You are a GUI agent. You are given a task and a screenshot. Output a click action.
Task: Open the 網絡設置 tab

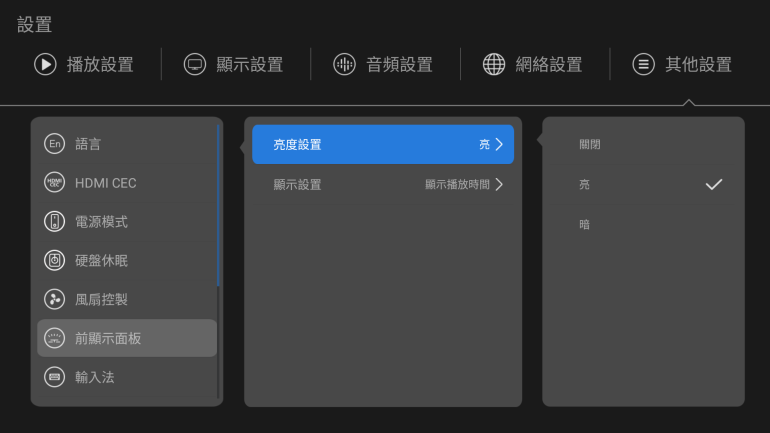[x=533, y=64]
